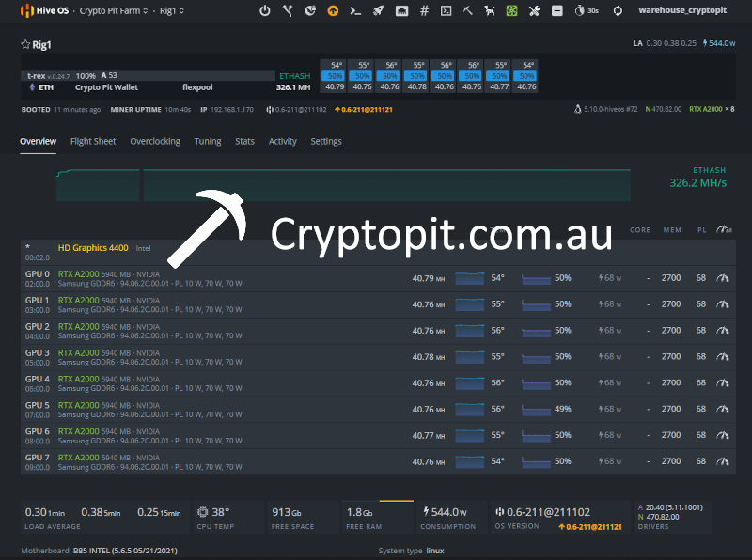This screenshot has width=752, height=560.
Task: Open tuning gauge icon for GPU 3
Action: point(723,357)
